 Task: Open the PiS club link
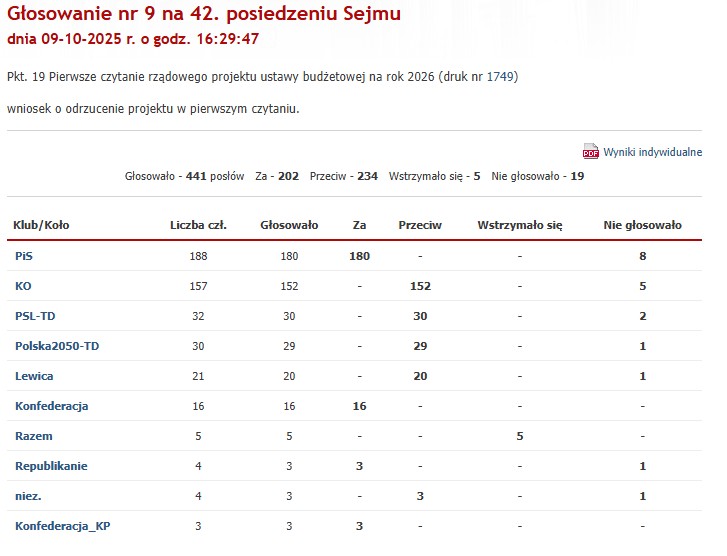click(x=24, y=256)
